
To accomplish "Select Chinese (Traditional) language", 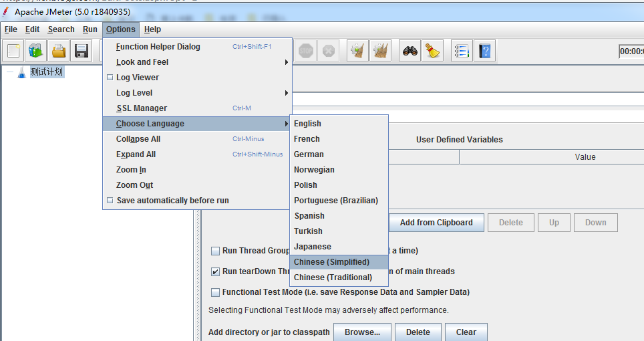I will coord(339,277).
